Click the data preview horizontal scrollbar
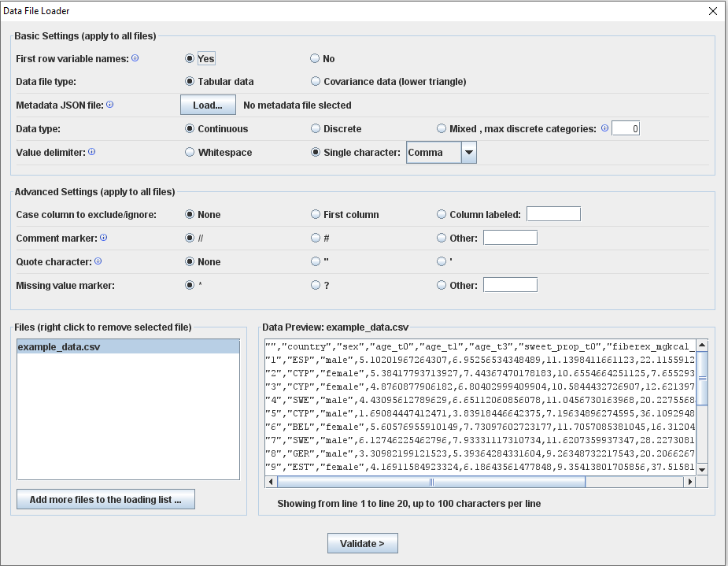Screen dimensions: 728x566 coord(431,482)
